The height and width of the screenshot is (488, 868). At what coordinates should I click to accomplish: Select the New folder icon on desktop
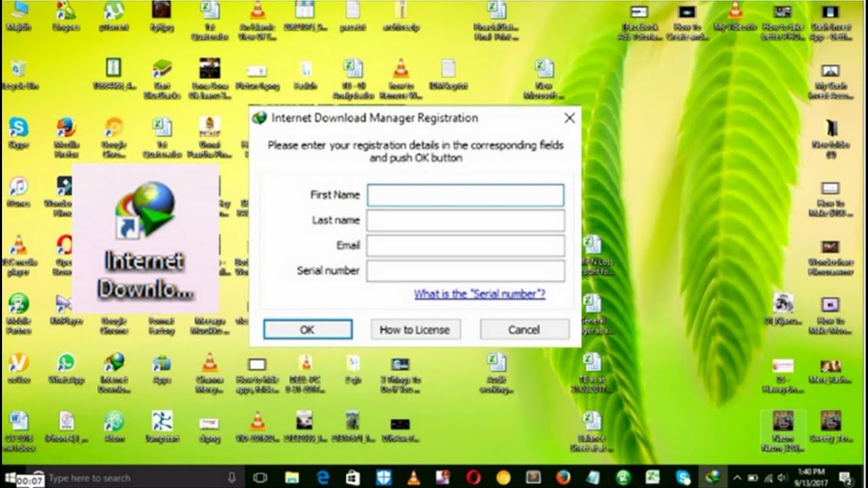831,137
